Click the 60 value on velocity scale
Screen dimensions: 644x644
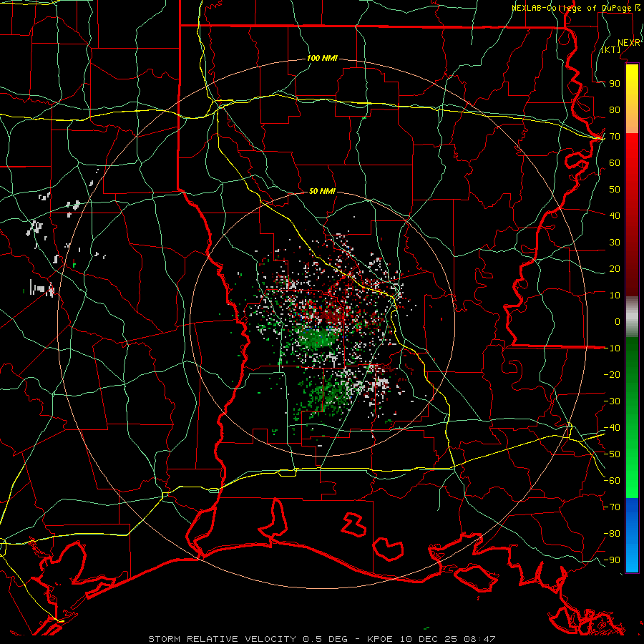[615, 163]
